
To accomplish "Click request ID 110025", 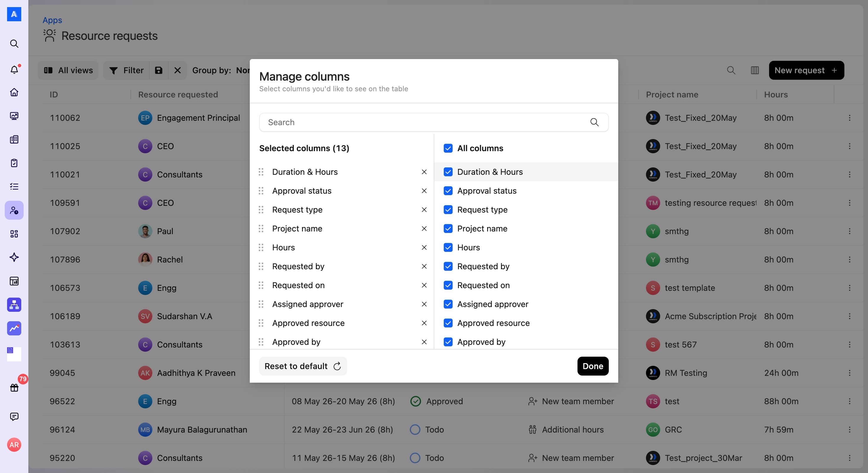I will [65, 146].
